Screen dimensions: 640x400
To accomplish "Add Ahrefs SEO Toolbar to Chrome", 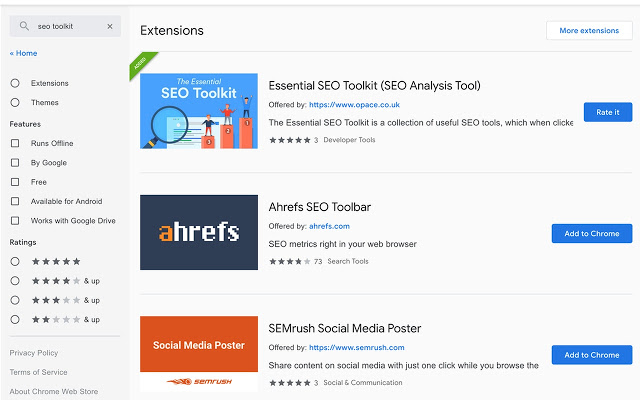I will (x=591, y=233).
